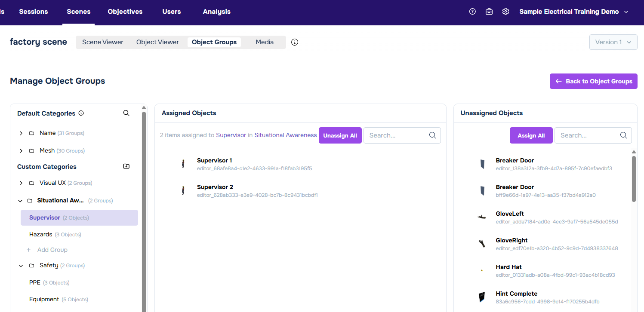
Task: Click the info icon beside Media tab
Action: coord(295,42)
